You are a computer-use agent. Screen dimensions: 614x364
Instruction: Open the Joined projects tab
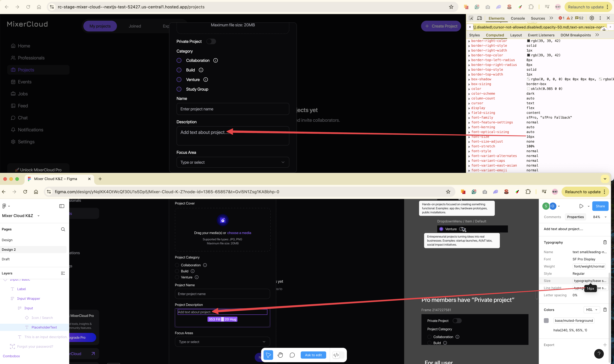pos(135,26)
